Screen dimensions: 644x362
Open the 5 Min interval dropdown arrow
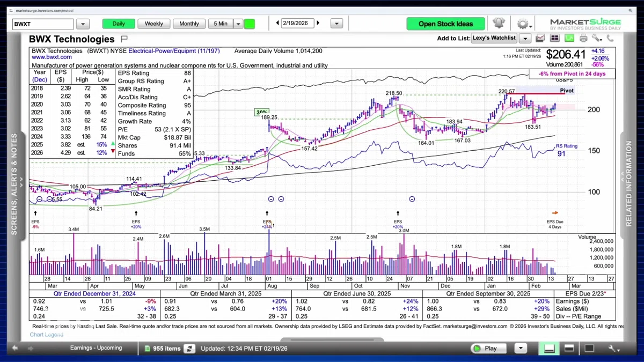(237, 24)
